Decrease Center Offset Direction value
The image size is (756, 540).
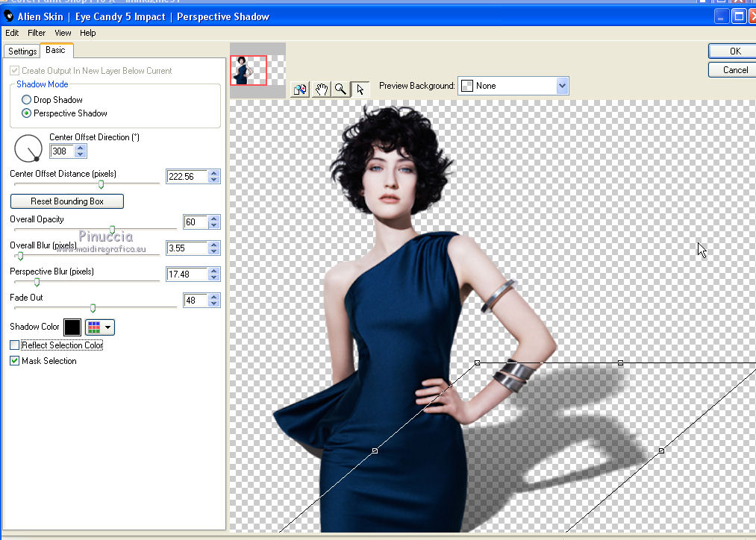(81, 154)
